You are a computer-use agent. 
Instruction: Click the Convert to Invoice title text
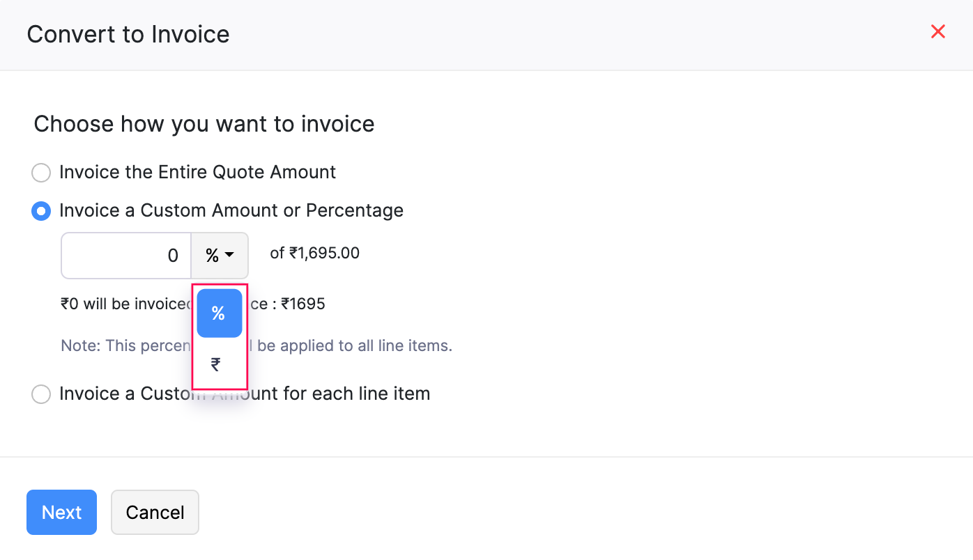tap(128, 34)
